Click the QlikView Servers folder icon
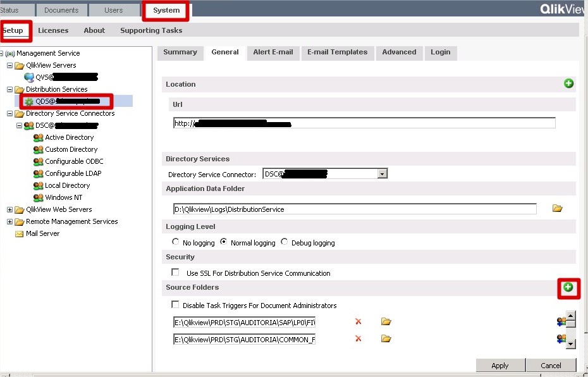 click(x=19, y=66)
